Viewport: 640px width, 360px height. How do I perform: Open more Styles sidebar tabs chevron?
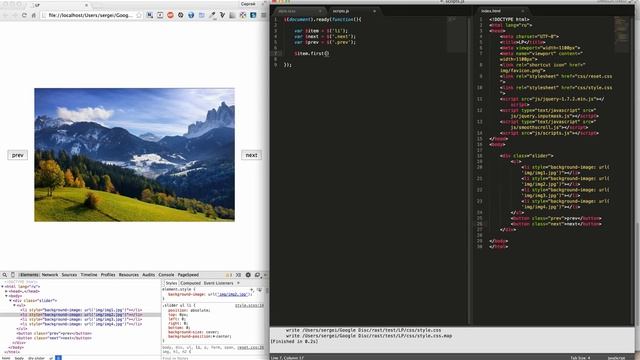[238, 283]
